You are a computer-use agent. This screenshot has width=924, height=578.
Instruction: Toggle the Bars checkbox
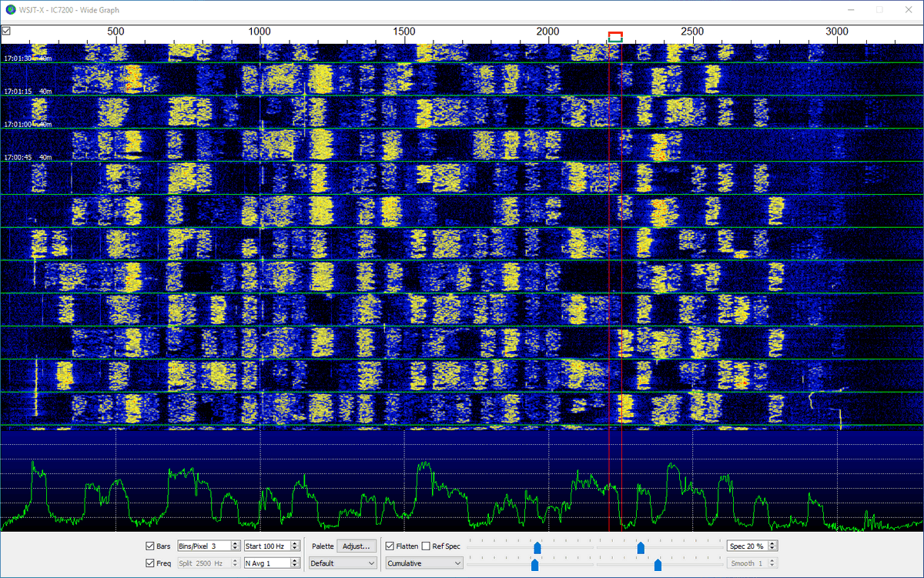(150, 546)
